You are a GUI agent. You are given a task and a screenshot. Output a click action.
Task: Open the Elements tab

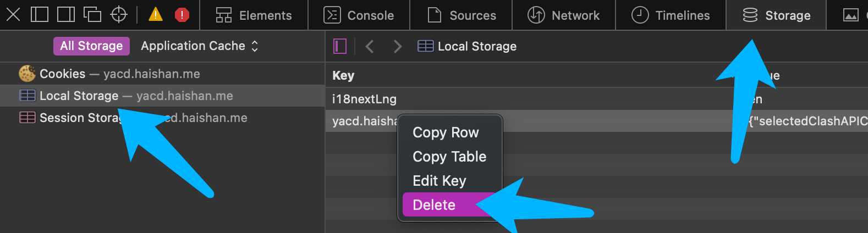254,15
